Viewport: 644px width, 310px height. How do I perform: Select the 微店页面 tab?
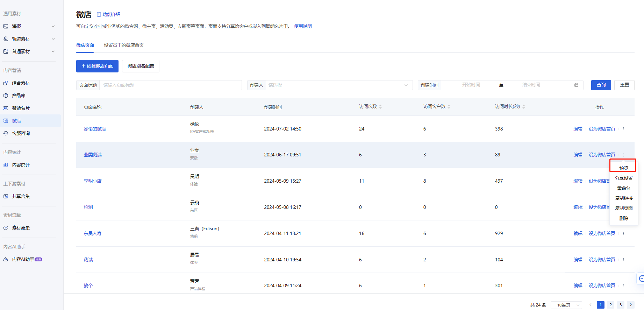(x=85, y=45)
